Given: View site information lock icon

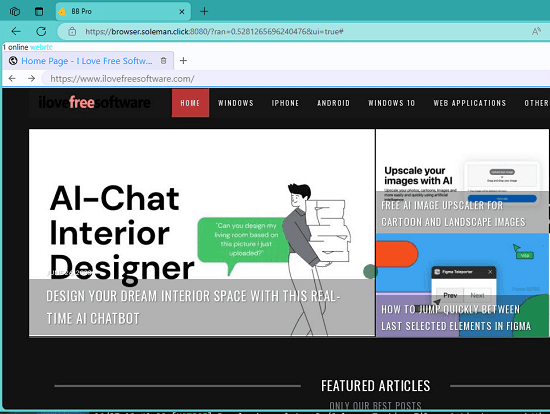Looking at the screenshot, I should tap(72, 32).
